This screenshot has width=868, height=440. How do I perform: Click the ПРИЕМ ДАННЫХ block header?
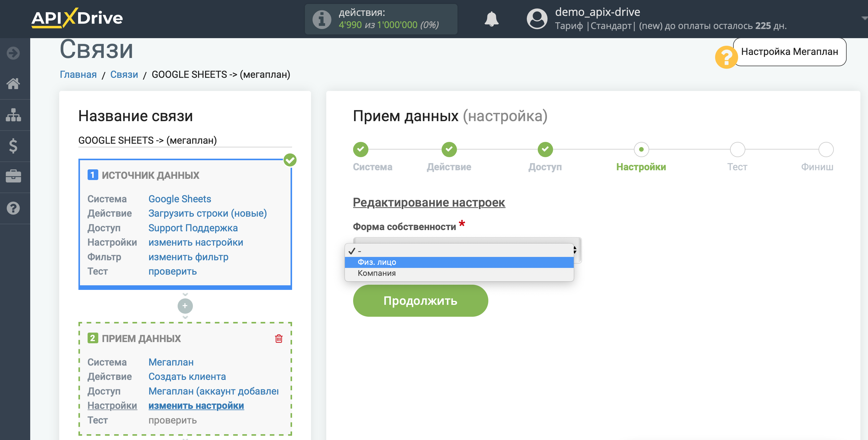(x=141, y=338)
